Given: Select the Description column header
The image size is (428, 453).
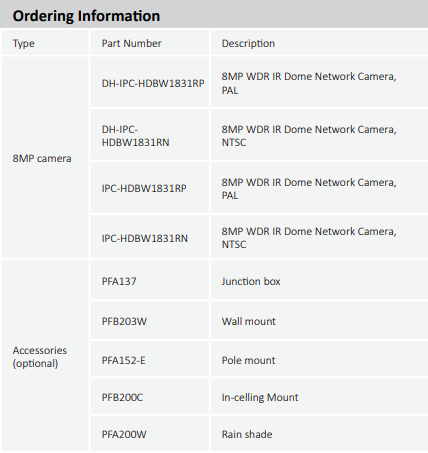Looking at the screenshot, I should tap(248, 43).
